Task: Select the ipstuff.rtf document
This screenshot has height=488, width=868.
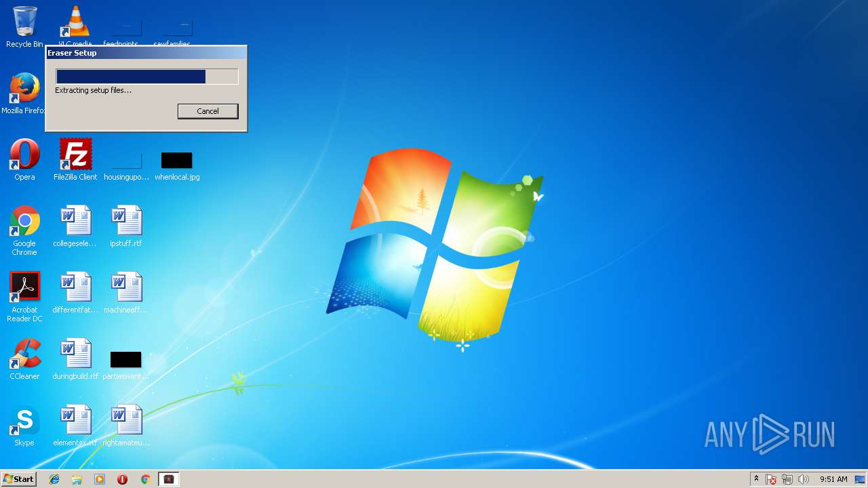Action: pos(126,226)
